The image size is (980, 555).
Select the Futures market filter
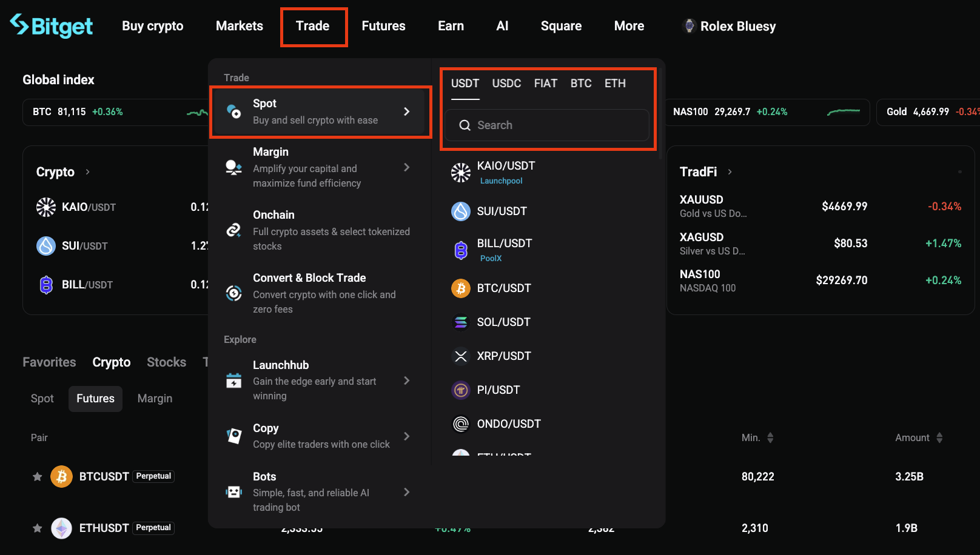(95, 399)
